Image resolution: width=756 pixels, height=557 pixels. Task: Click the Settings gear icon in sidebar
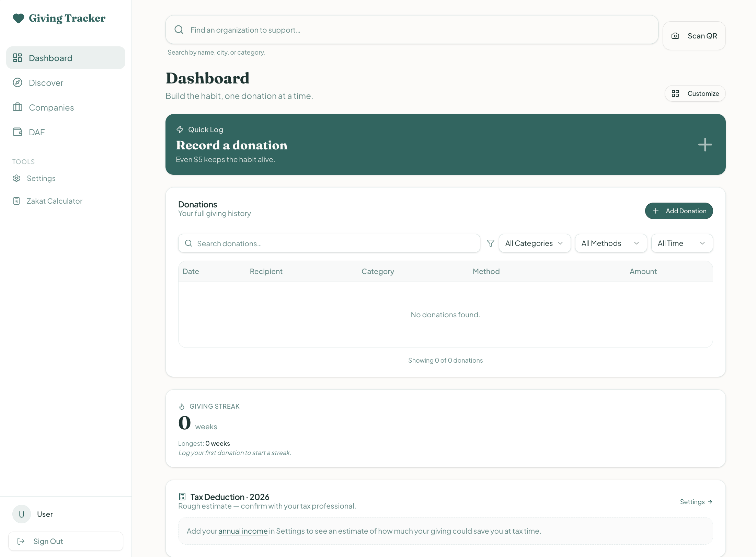tap(16, 178)
